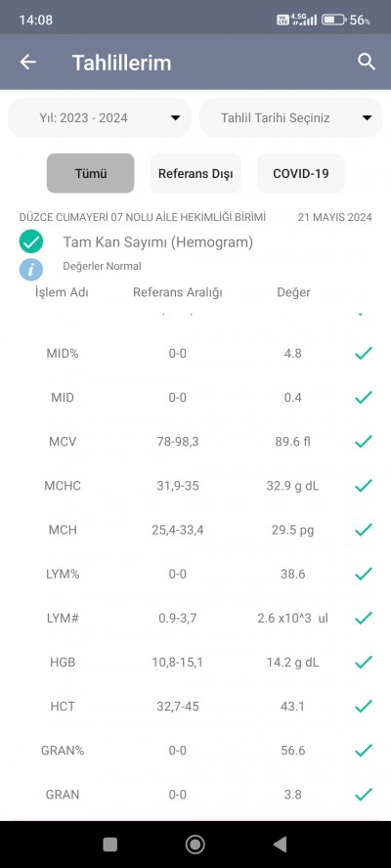The height and width of the screenshot is (868, 391).
Task: Open search with the magnifier icon
Action: (x=367, y=62)
